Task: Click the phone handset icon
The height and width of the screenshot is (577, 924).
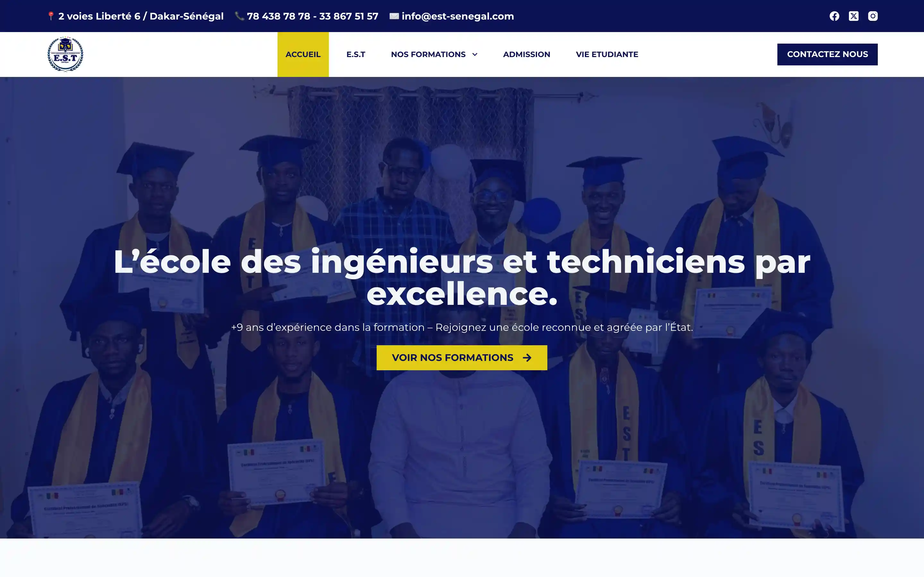Action: click(x=239, y=16)
